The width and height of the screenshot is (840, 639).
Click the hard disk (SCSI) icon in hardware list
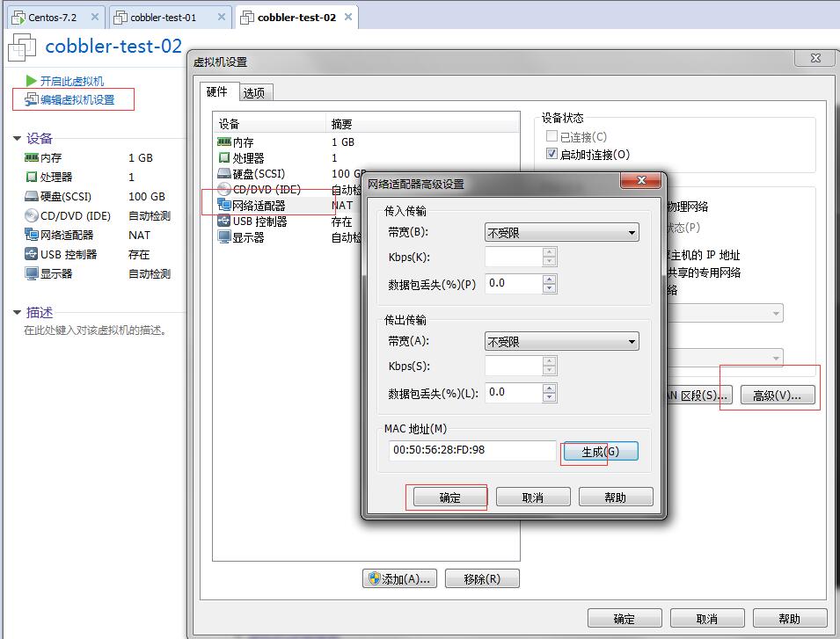tap(224, 173)
